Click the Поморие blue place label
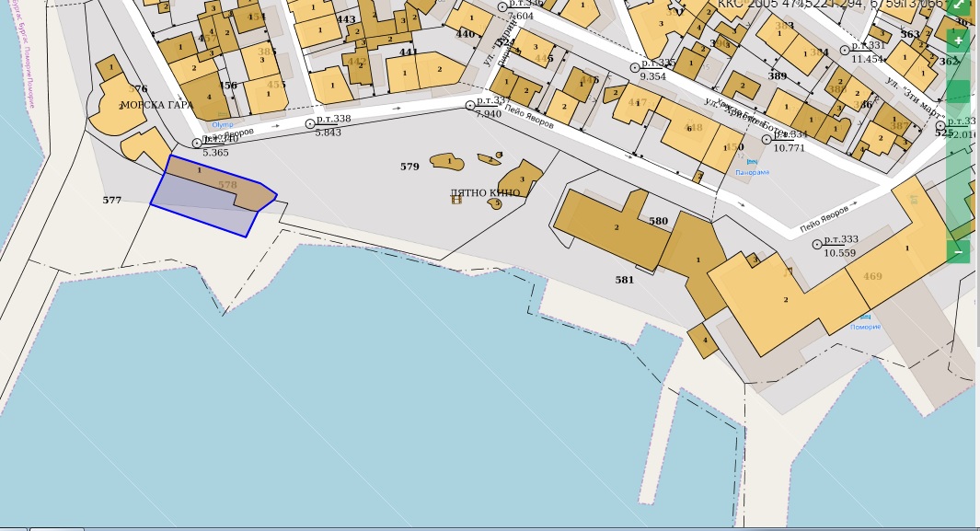Screen dimensions: 980x531 (x=865, y=327)
